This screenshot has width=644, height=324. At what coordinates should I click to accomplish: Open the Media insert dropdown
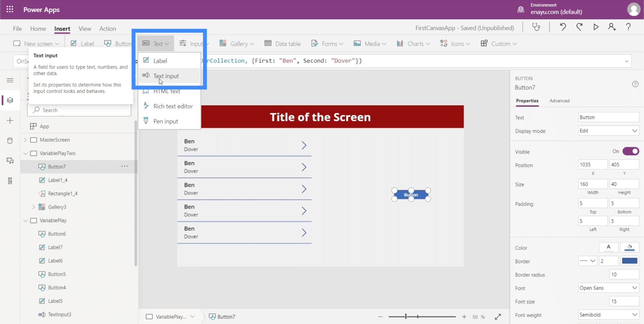click(370, 44)
